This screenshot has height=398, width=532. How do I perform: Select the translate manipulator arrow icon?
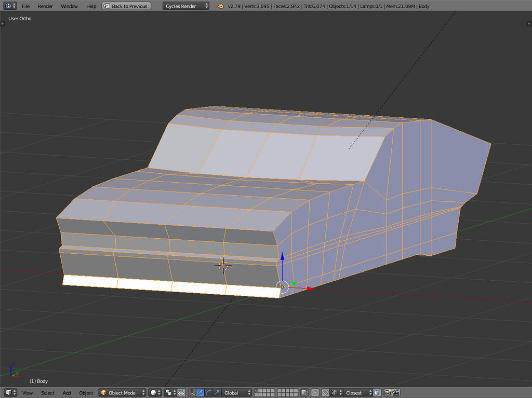(x=200, y=393)
